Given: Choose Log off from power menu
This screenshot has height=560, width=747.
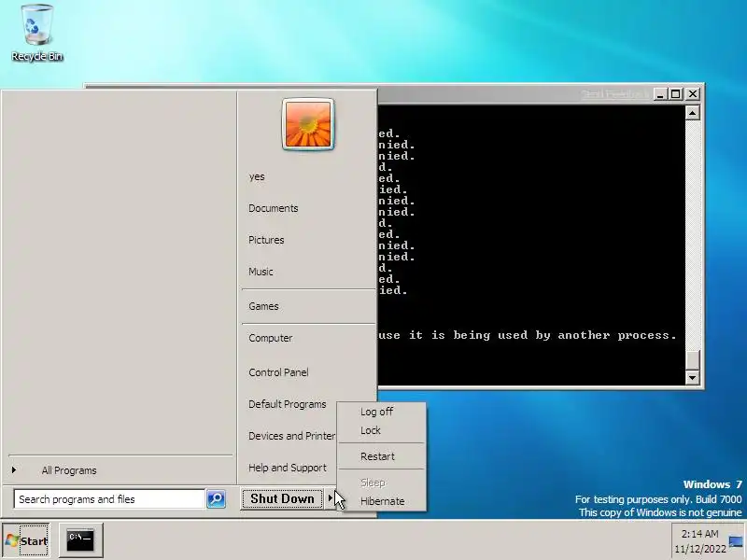Looking at the screenshot, I should (x=376, y=412).
